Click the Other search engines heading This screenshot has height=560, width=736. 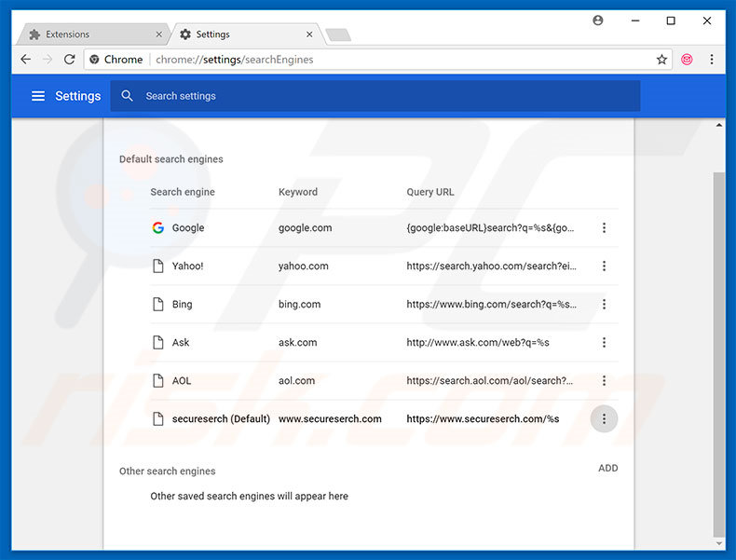point(167,471)
